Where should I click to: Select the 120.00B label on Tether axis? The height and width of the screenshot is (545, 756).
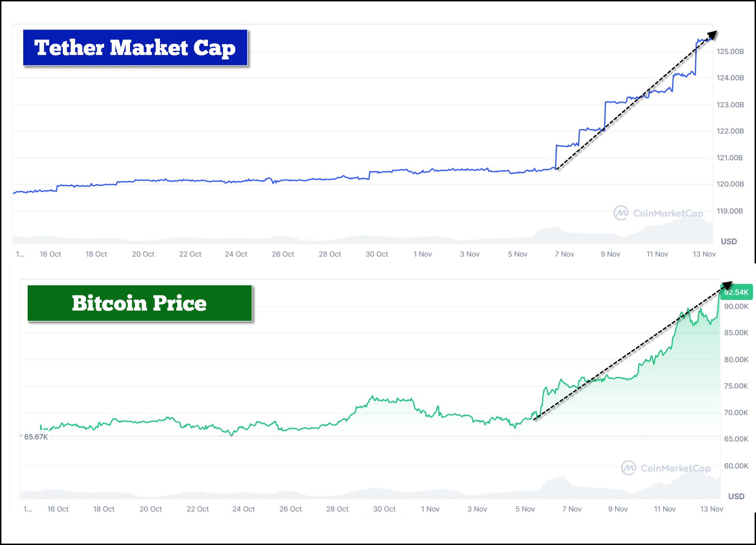[x=730, y=184]
